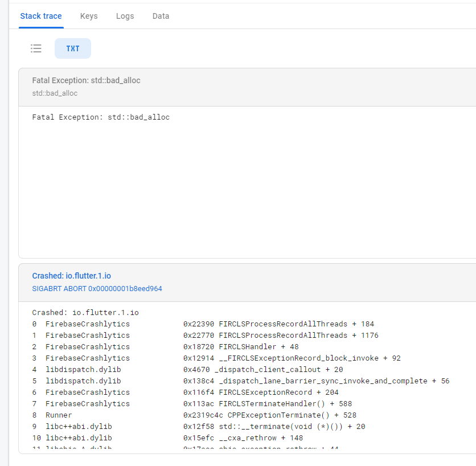Open the Logs tab
The image size is (476, 466).
125,16
